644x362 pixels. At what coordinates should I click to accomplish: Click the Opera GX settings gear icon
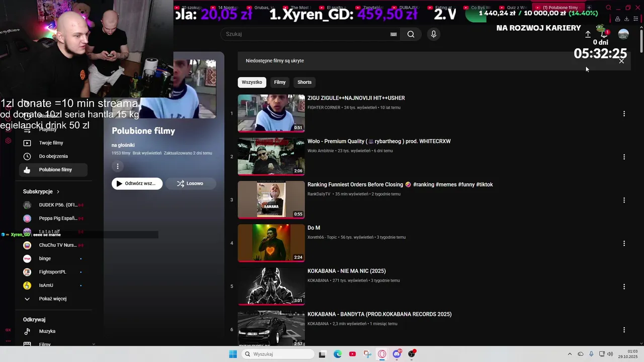click(8, 141)
